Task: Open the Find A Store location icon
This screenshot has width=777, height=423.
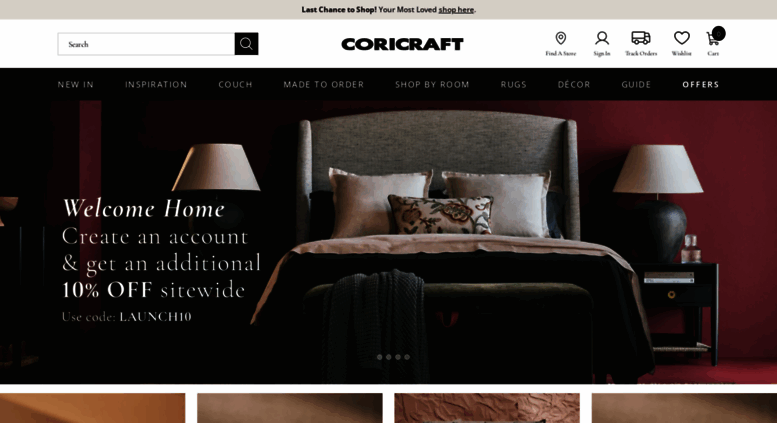Action: point(560,38)
